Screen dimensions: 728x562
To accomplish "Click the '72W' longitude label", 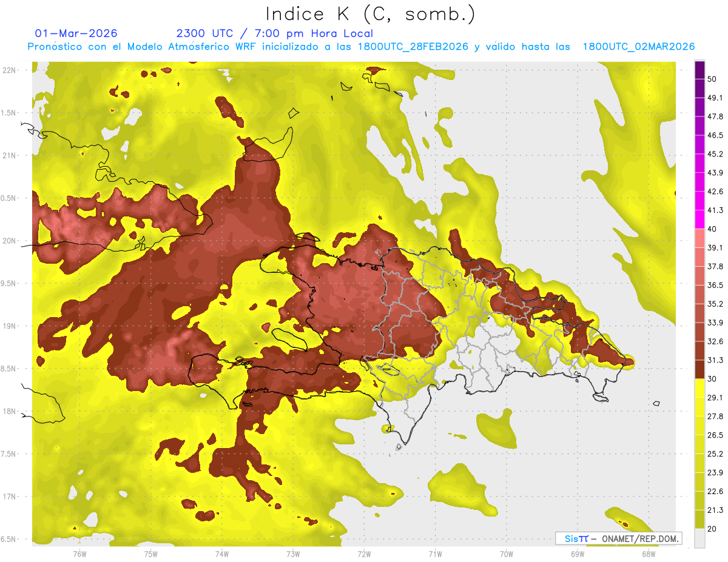I will coord(364,554).
